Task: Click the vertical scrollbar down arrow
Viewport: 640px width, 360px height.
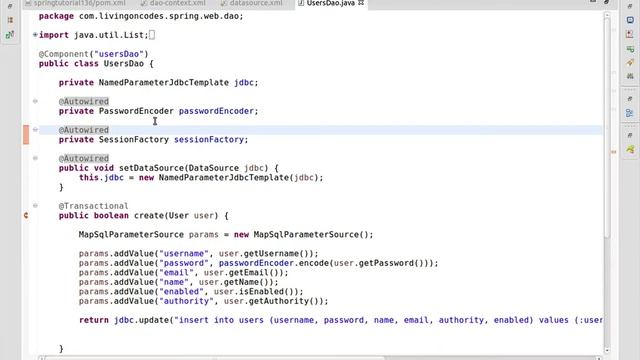Action: [607, 350]
